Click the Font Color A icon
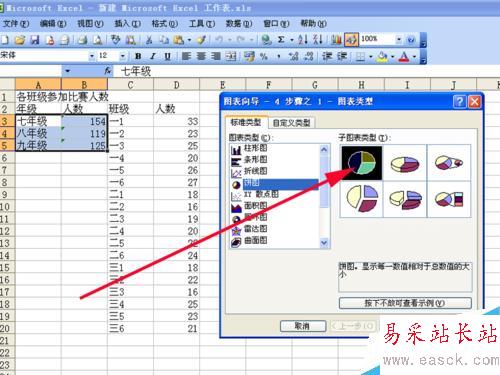 404,57
